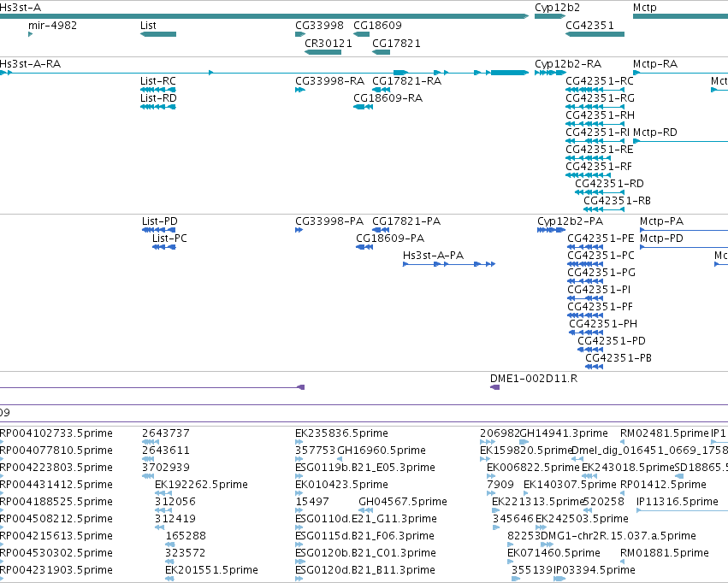The width and height of the screenshot is (728, 583).
Task: Click the 2643737 feature label
Action: pos(166,433)
